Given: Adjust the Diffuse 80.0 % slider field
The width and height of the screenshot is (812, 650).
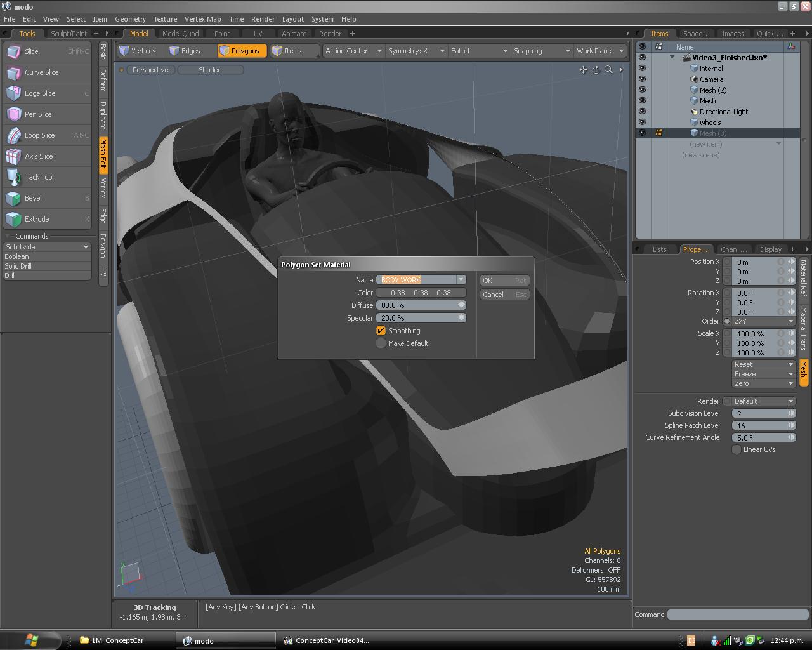Looking at the screenshot, I should pos(417,305).
